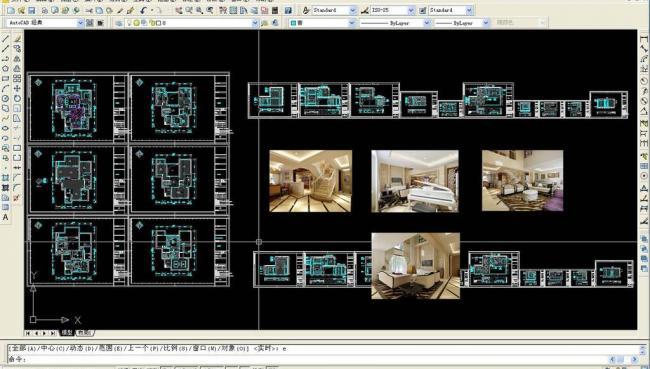650x369 pixels.
Task: Select the Multiline Text tool
Action: tap(5, 217)
